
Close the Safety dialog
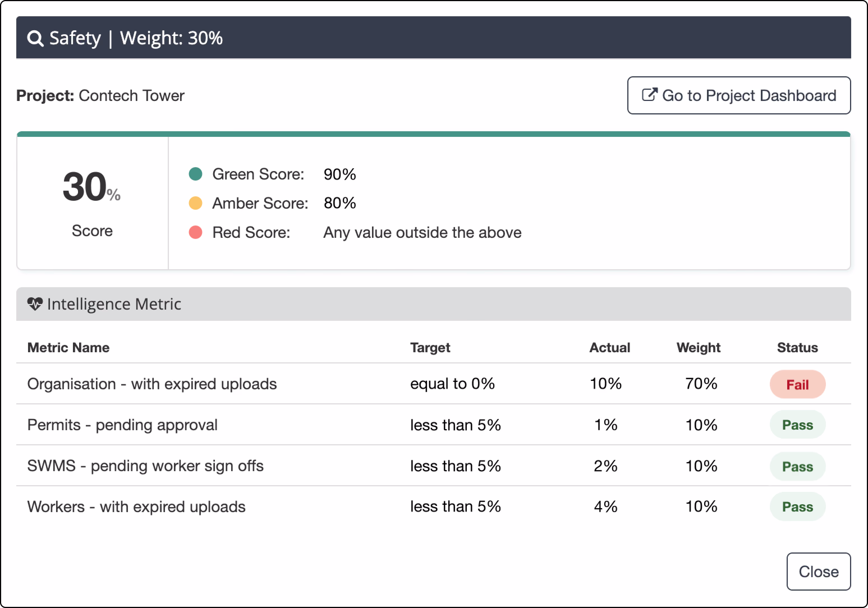pyautogui.click(x=818, y=571)
